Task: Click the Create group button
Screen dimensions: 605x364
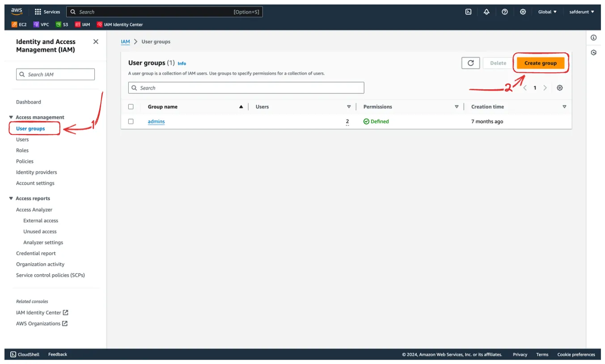Action: 540,63
